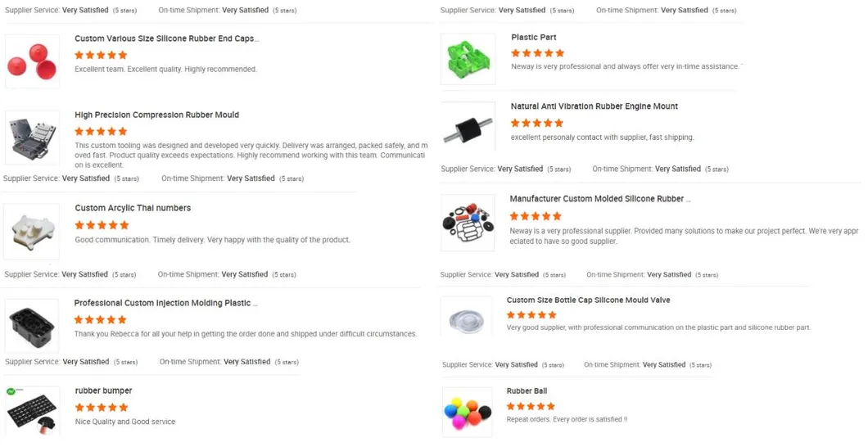Image resolution: width=868 pixels, height=447 pixels.
Task: Open Custom Various Size Silicone Rubber End Caps
Action: (166, 38)
